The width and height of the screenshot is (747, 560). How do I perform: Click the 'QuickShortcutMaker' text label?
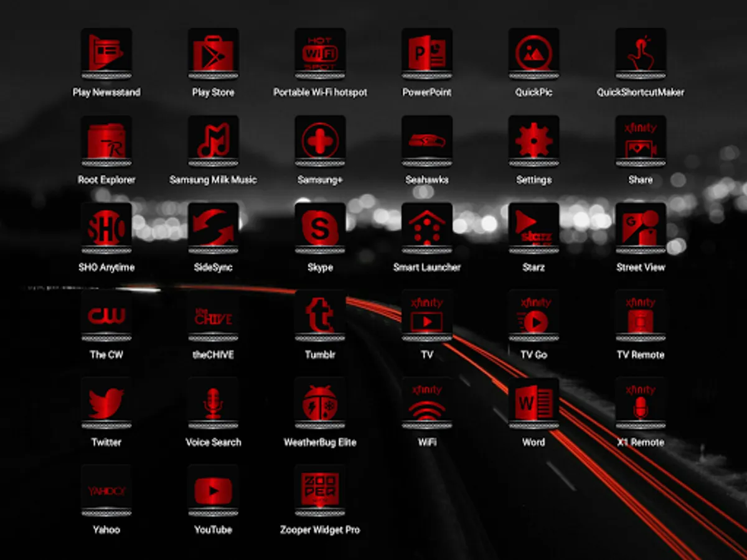(641, 93)
